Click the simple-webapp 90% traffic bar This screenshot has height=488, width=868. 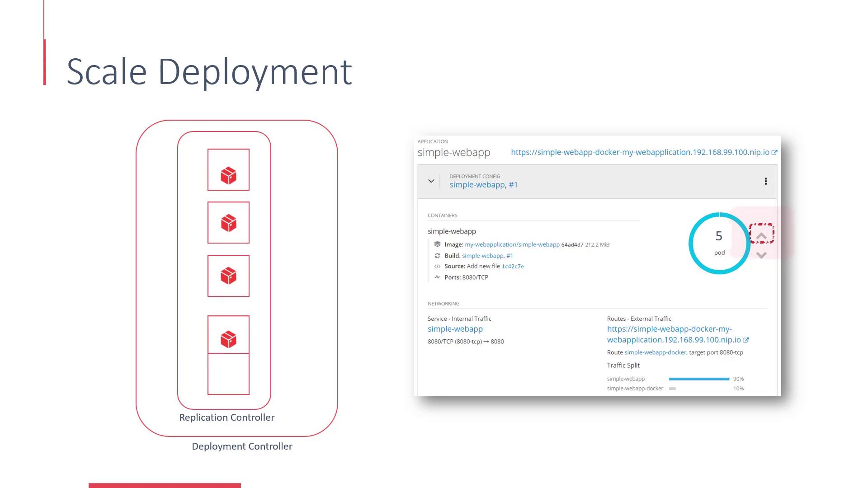(698, 379)
